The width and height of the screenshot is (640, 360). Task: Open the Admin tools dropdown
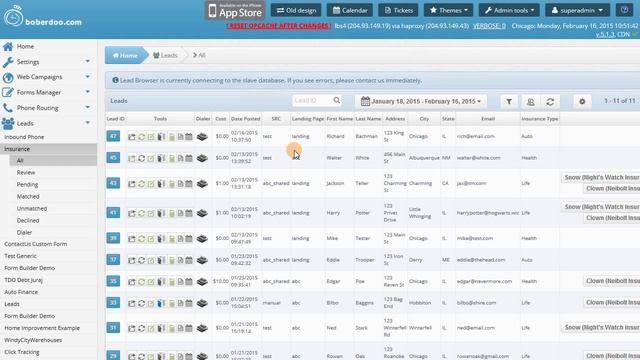coord(509,10)
